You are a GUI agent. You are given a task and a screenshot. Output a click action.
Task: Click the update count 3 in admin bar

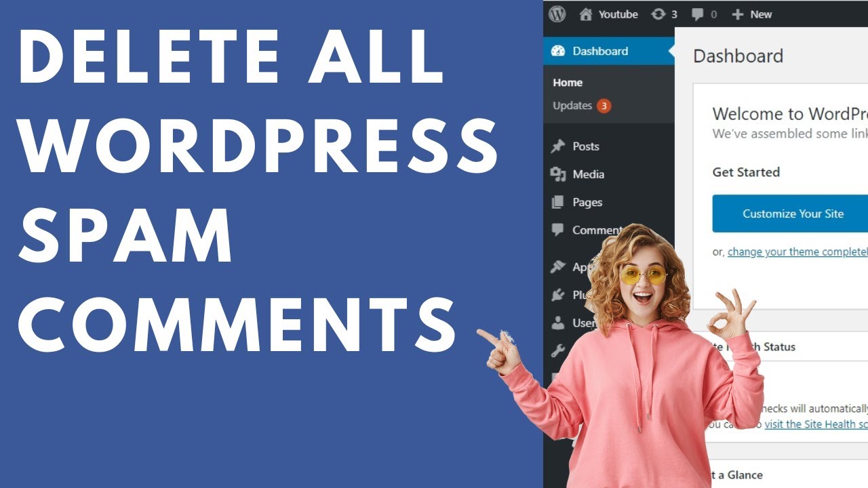coord(674,14)
